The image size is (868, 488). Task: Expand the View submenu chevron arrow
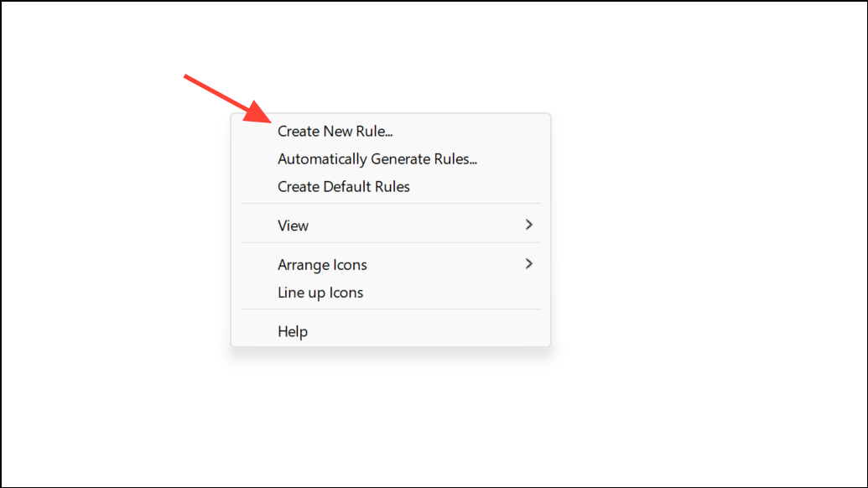tap(528, 225)
